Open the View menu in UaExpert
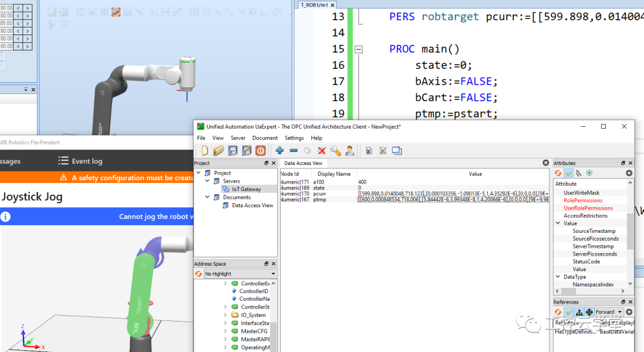The width and height of the screenshot is (644, 352). click(x=218, y=138)
